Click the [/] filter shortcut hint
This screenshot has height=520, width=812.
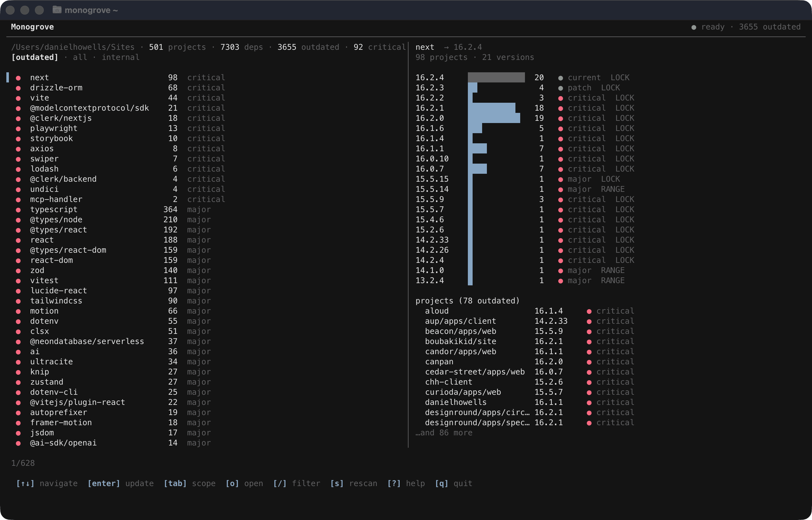pyautogui.click(x=297, y=484)
